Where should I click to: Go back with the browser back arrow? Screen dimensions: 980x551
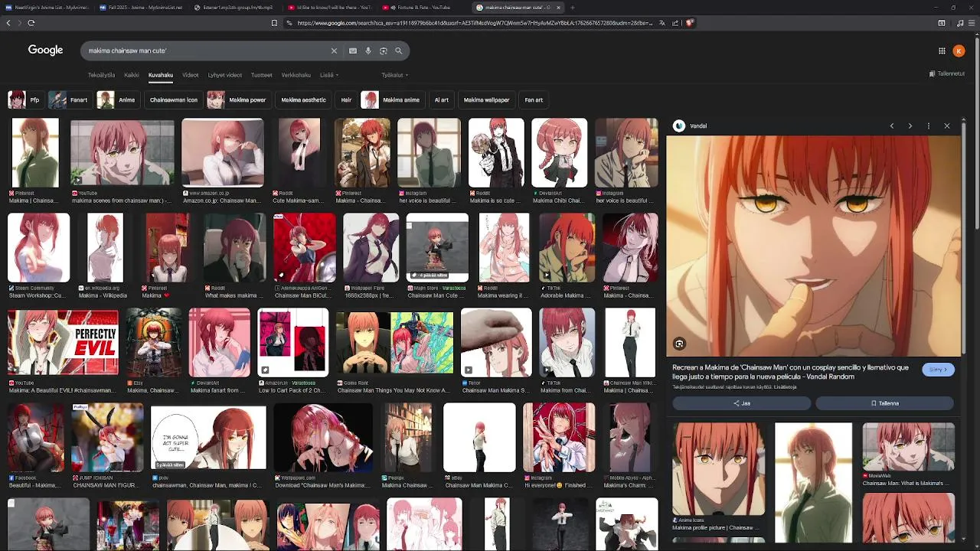coord(8,23)
